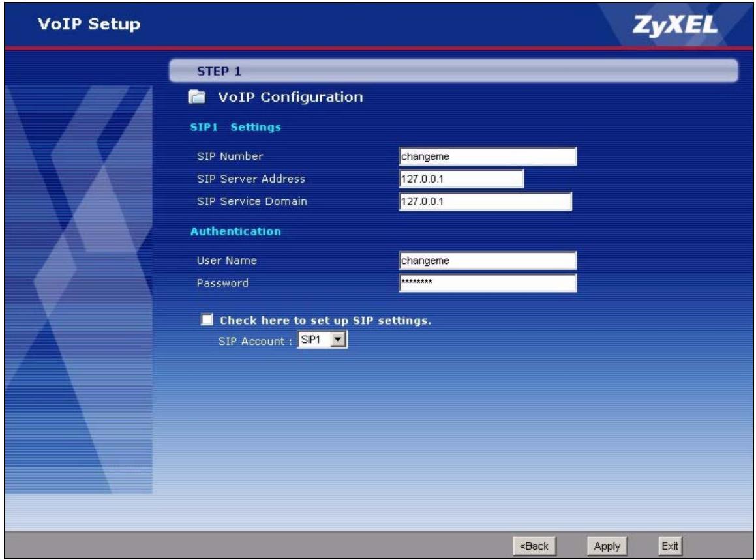Click the VoIP Configuration heading text
Viewport: 756px width, 560px height.
coord(291,97)
